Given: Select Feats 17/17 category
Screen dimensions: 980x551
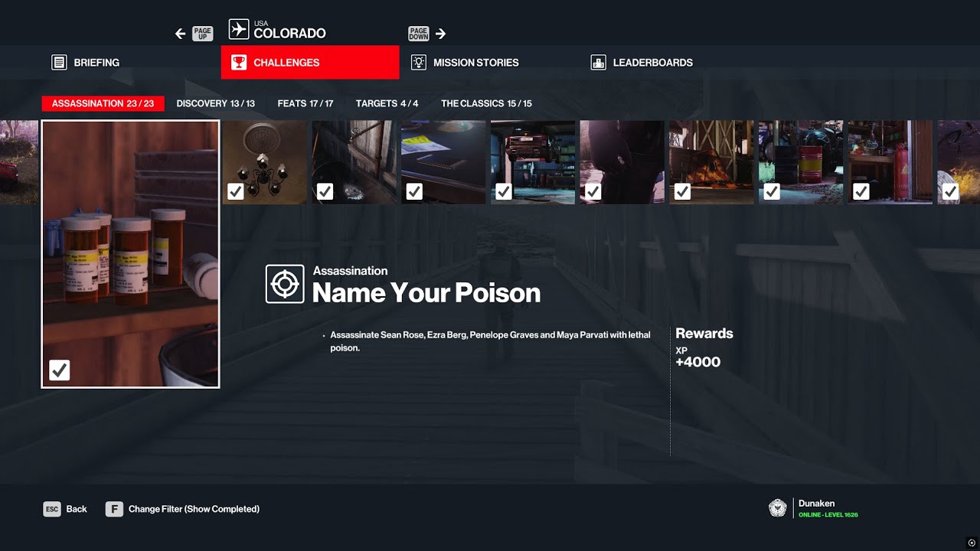Looking at the screenshot, I should click(305, 103).
